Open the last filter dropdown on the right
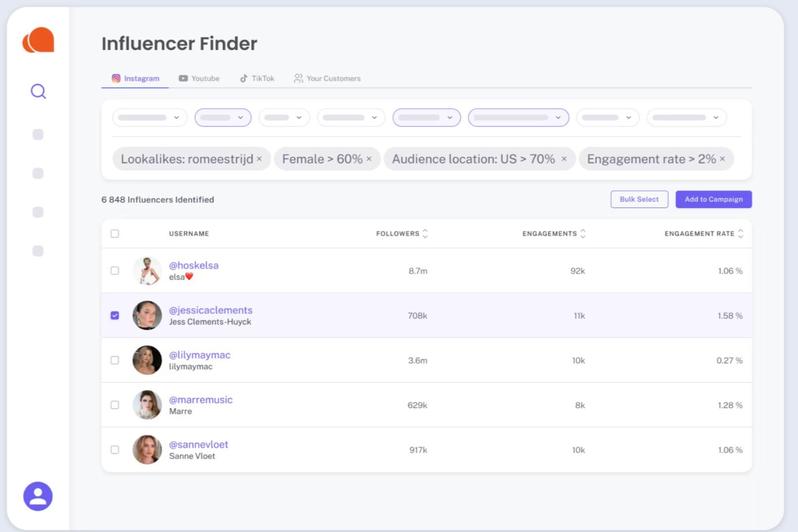 [x=686, y=118]
